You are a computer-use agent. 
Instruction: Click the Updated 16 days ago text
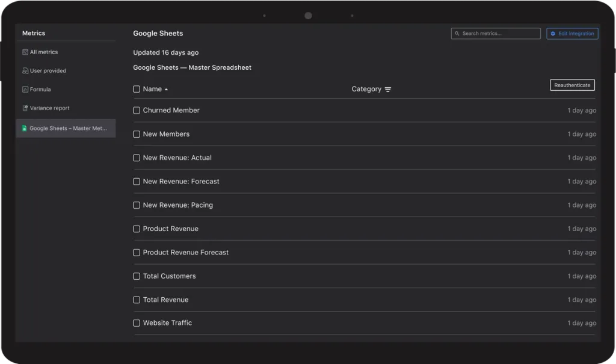tap(166, 53)
